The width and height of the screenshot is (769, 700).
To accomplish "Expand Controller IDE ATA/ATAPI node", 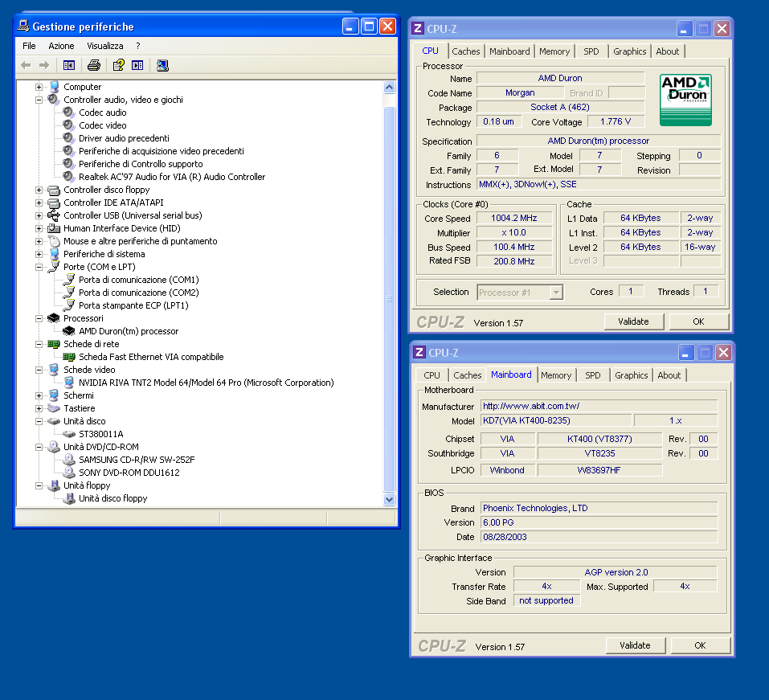I will click(x=39, y=203).
